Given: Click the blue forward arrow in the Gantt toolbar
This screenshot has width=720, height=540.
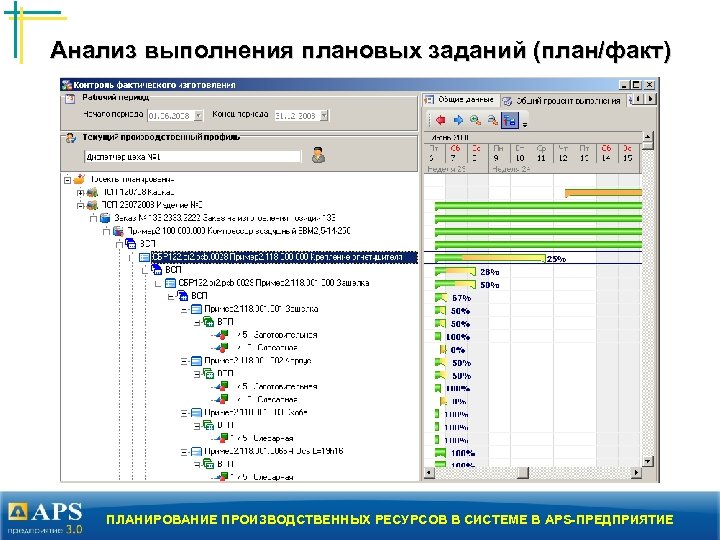Looking at the screenshot, I should (458, 120).
